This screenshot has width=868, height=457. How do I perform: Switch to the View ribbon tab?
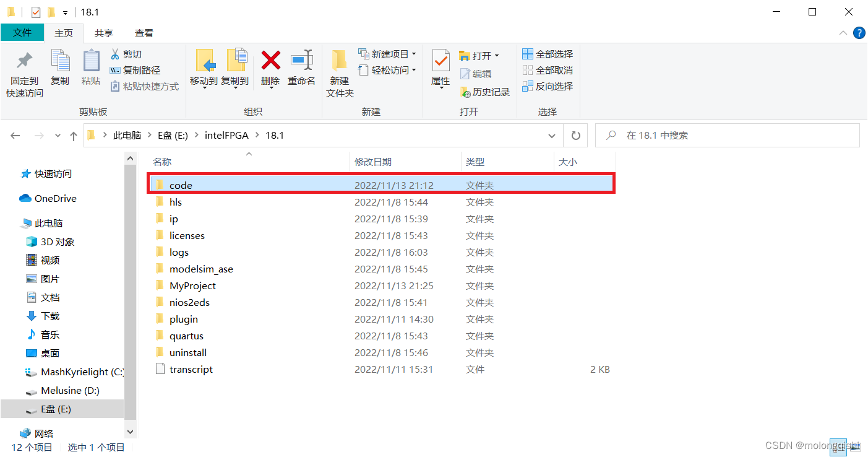(144, 33)
